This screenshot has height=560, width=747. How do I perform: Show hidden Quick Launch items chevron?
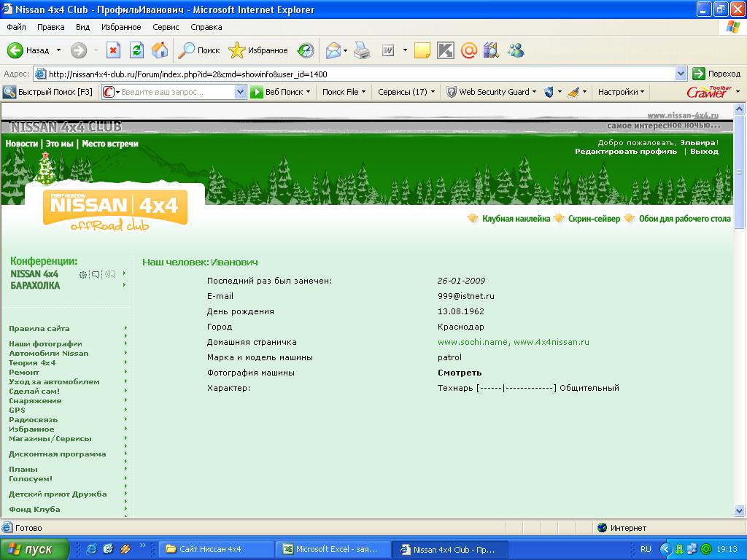click(x=142, y=545)
